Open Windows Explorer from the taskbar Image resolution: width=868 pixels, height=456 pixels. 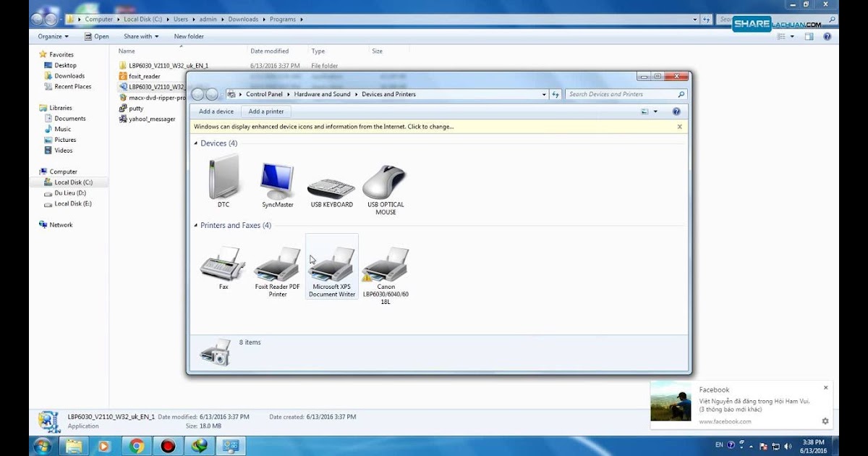click(74, 446)
